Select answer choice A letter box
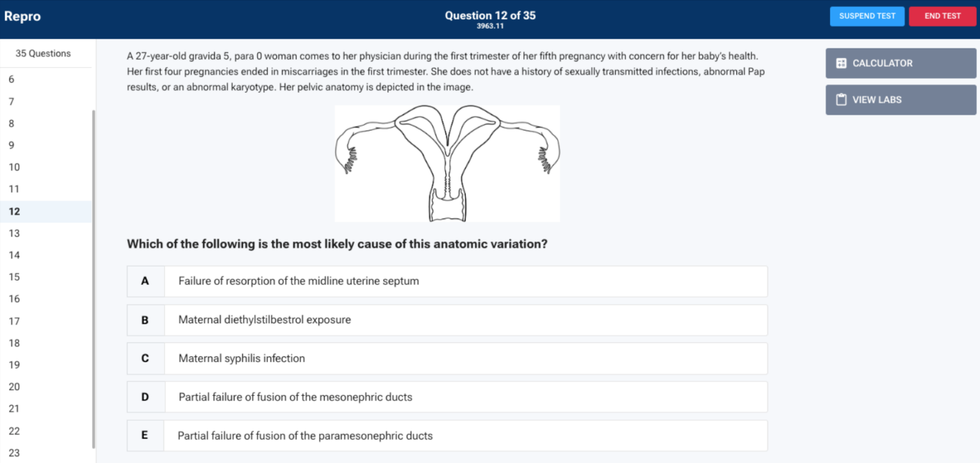980x463 pixels. pos(145,281)
